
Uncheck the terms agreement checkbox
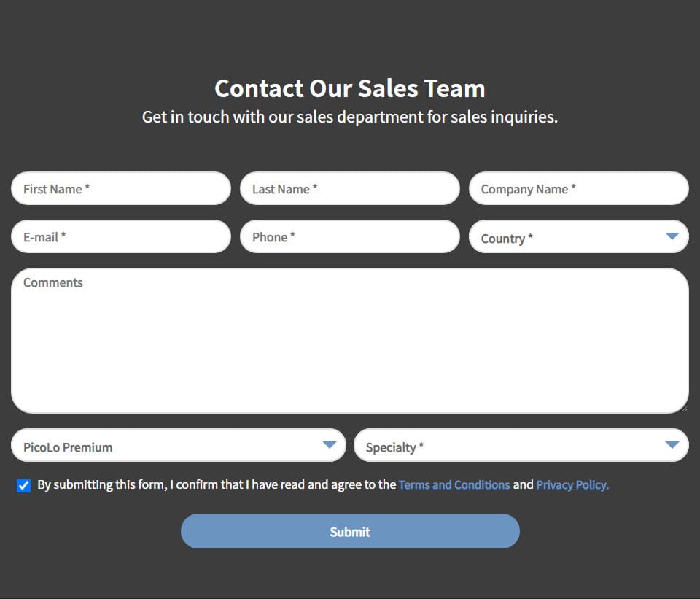coord(24,486)
